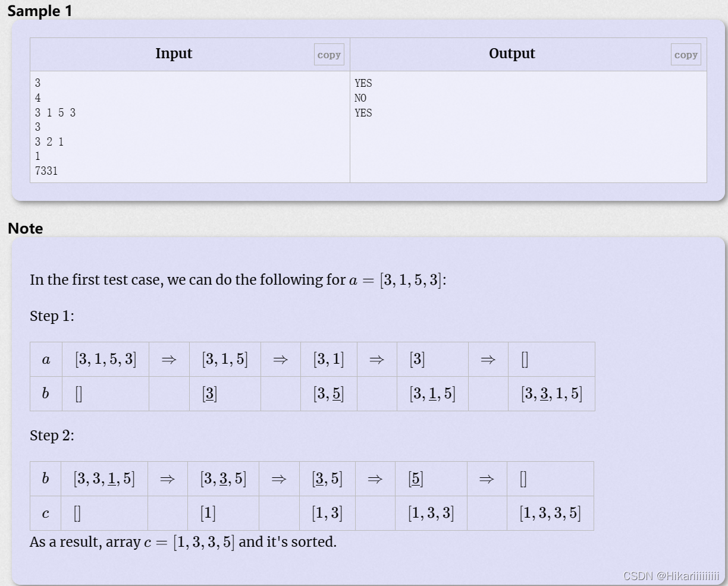Click the Output column header

[512, 53]
